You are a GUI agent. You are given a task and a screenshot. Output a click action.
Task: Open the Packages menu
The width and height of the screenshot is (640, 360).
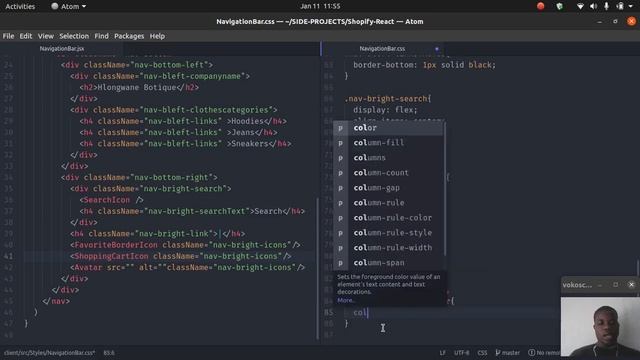pos(129,36)
